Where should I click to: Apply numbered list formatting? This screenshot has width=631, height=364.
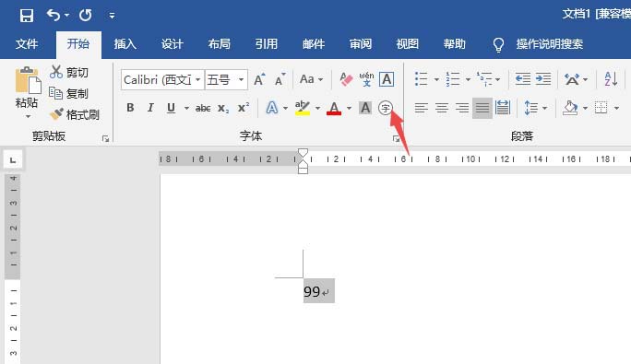coord(453,79)
